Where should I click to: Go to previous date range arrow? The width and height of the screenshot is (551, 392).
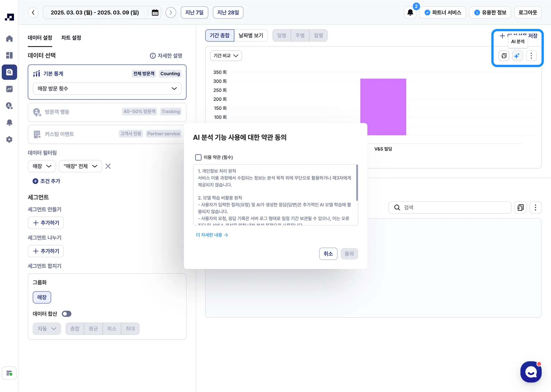pyautogui.click(x=33, y=13)
